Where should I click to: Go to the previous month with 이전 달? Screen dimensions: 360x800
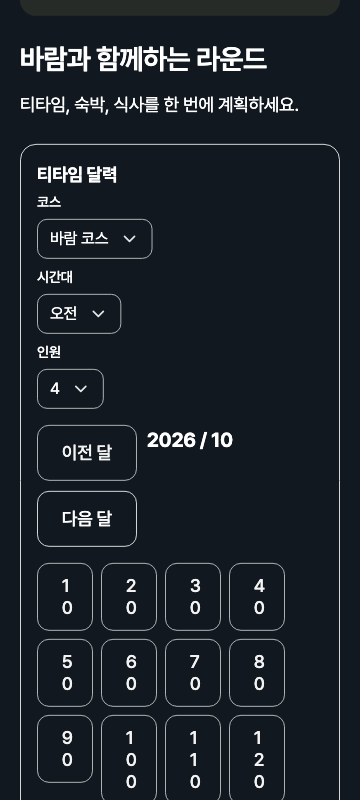tap(87, 453)
